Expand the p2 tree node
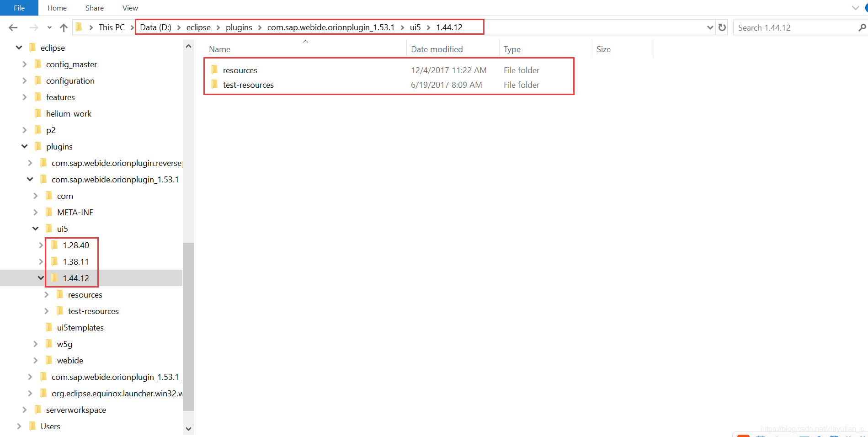868x437 pixels. pos(25,130)
